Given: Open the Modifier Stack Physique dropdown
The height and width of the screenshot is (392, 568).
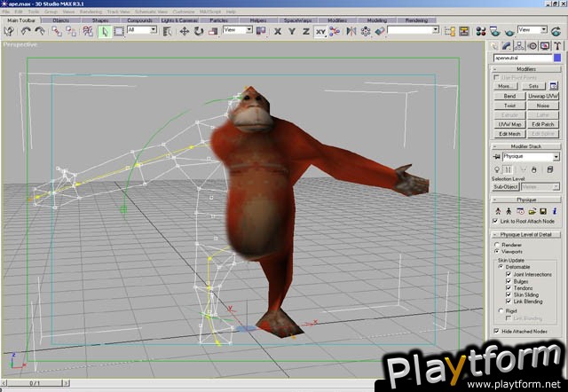Looking at the screenshot, I should 531,156.
